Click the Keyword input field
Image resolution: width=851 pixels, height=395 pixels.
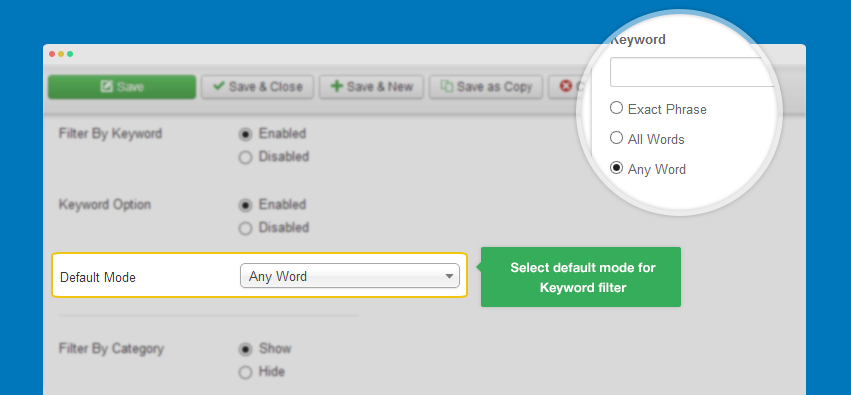click(x=694, y=72)
